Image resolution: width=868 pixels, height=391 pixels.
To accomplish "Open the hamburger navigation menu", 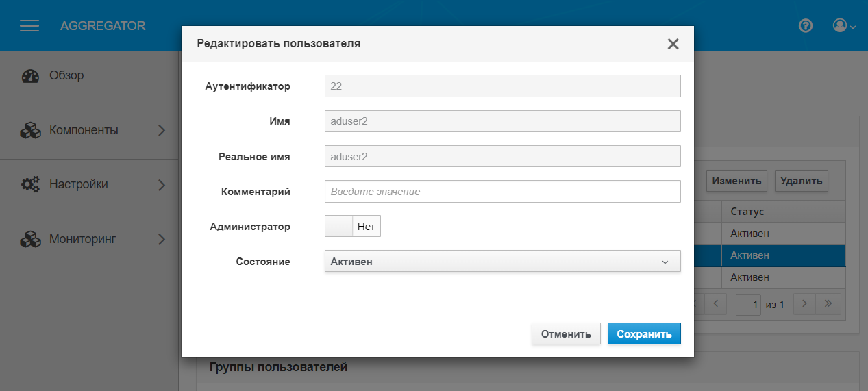I will [x=29, y=26].
